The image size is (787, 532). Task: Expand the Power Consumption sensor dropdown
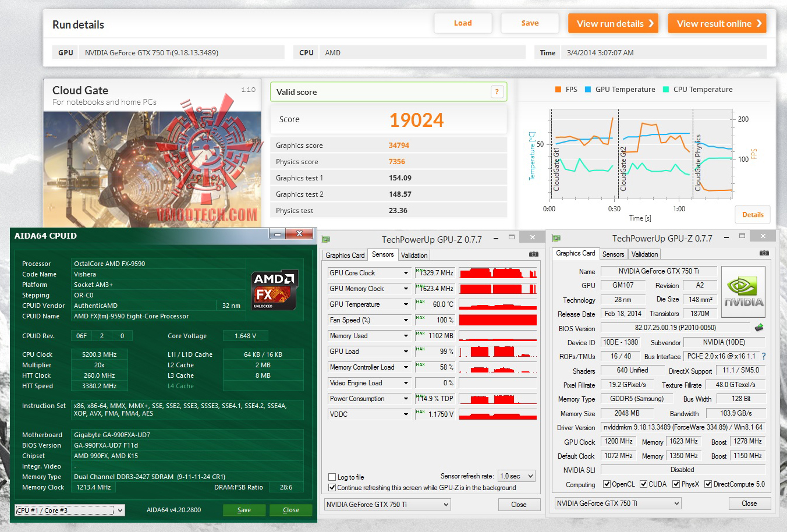406,399
